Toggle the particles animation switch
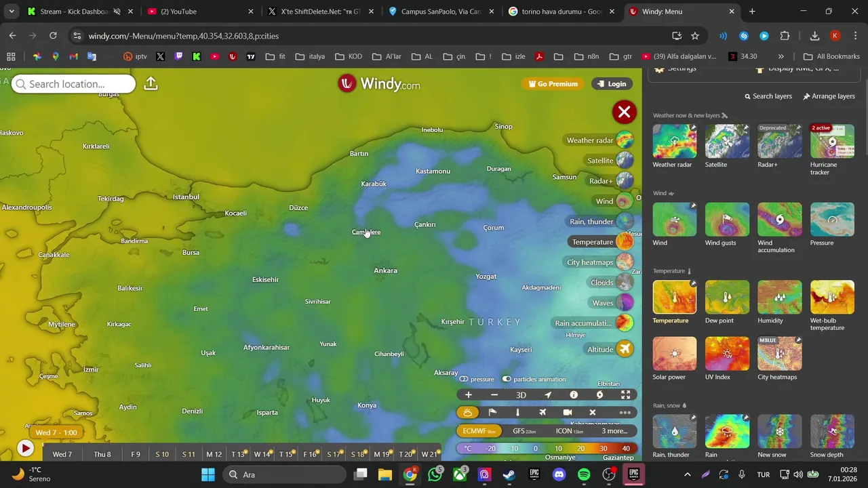868x488 pixels. coord(507,380)
